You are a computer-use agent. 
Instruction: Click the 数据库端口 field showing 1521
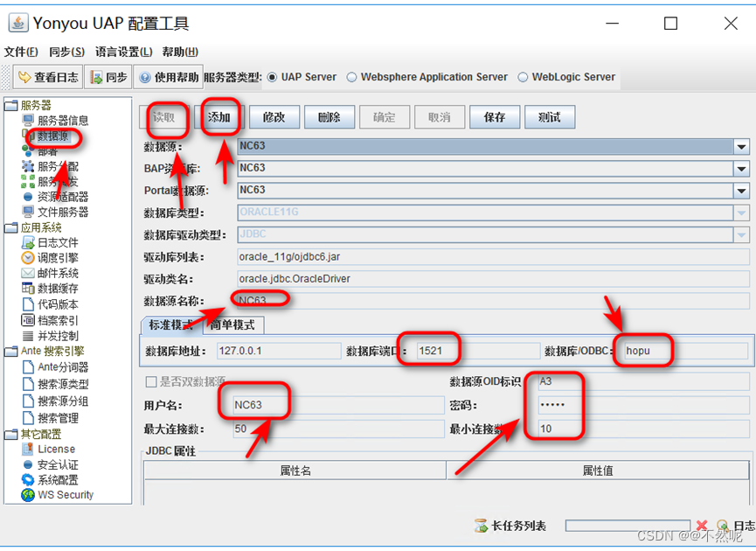478,351
